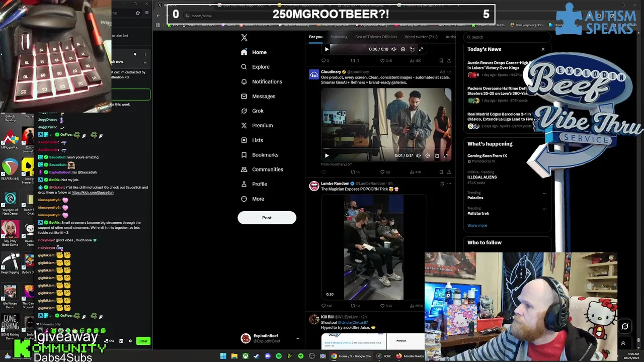The height and width of the screenshot is (362, 644).
Task: Play the POPCORN Trick video thumbnail
Action: 374,247
